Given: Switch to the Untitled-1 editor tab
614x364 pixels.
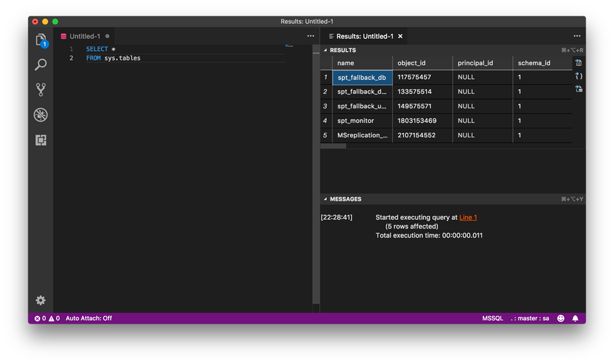Looking at the screenshot, I should 85,36.
